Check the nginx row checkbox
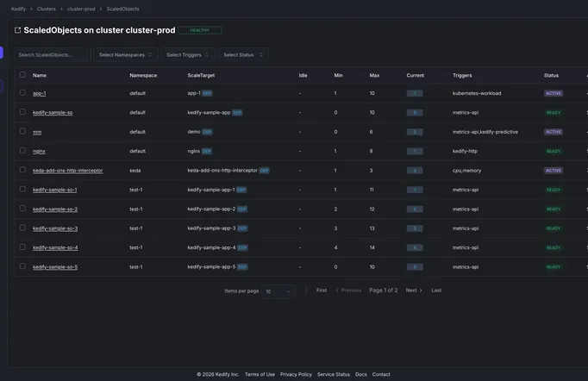The height and width of the screenshot is (381, 588). click(x=22, y=150)
